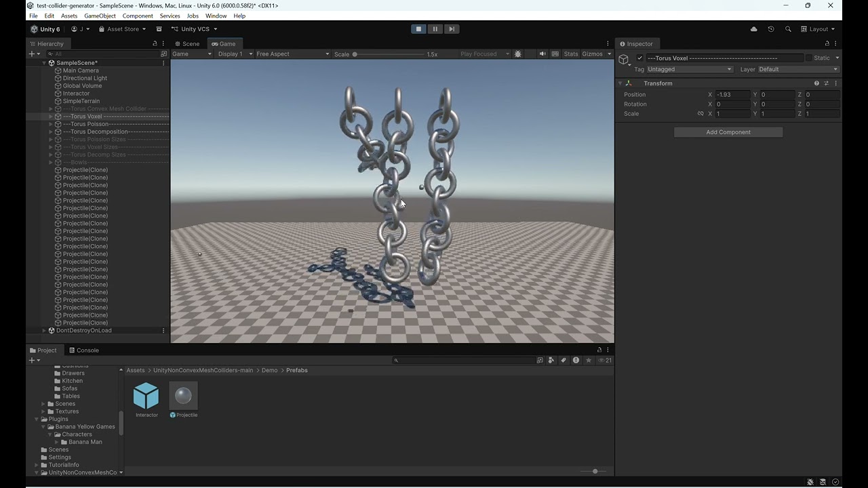Click the account J dropdown

[79, 29]
